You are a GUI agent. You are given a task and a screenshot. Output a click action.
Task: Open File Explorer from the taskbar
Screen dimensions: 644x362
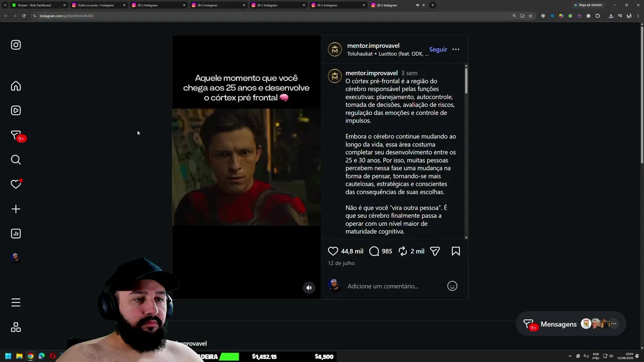click(20, 356)
